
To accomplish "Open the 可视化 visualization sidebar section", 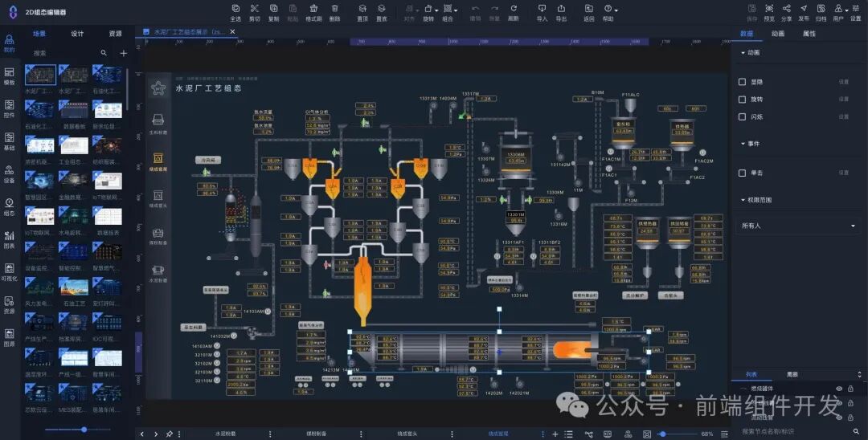I will point(10,272).
